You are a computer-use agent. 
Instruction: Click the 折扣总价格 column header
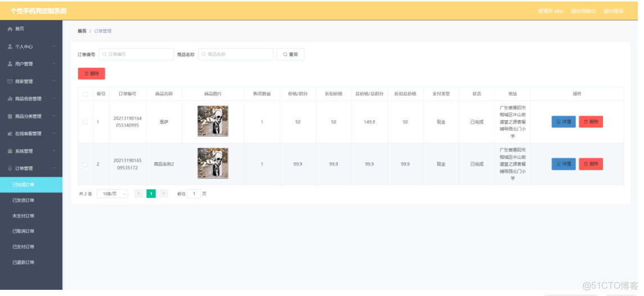pos(406,94)
